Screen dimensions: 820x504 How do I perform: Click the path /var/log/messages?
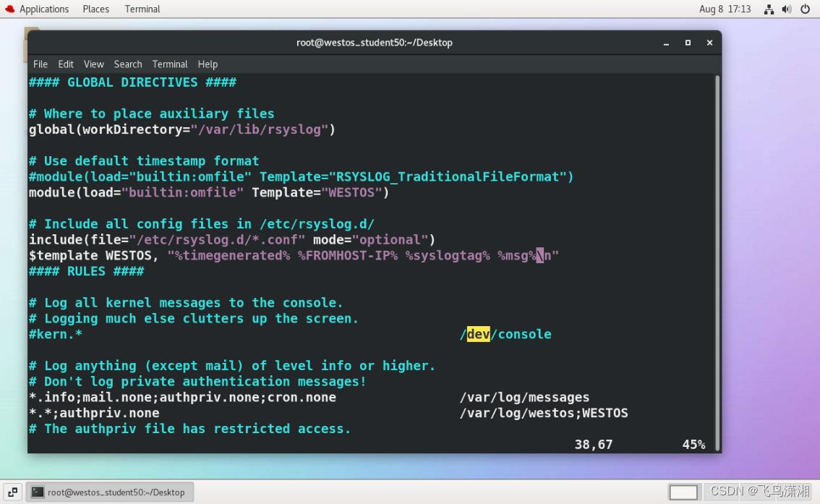point(524,398)
